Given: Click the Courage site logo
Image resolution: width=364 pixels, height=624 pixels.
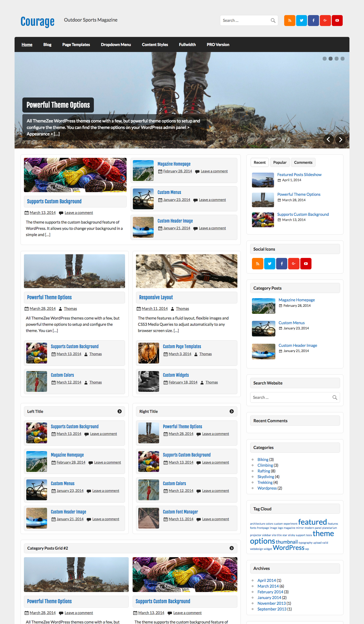Looking at the screenshot, I should (38, 21).
